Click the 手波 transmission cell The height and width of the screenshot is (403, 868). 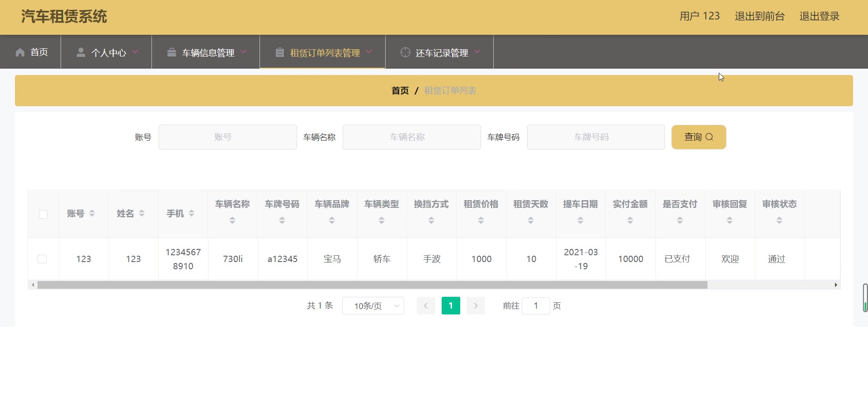point(432,259)
